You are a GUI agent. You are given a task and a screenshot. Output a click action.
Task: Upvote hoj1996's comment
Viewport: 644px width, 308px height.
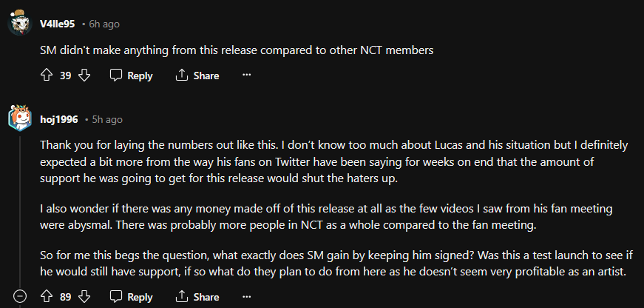tap(46, 297)
